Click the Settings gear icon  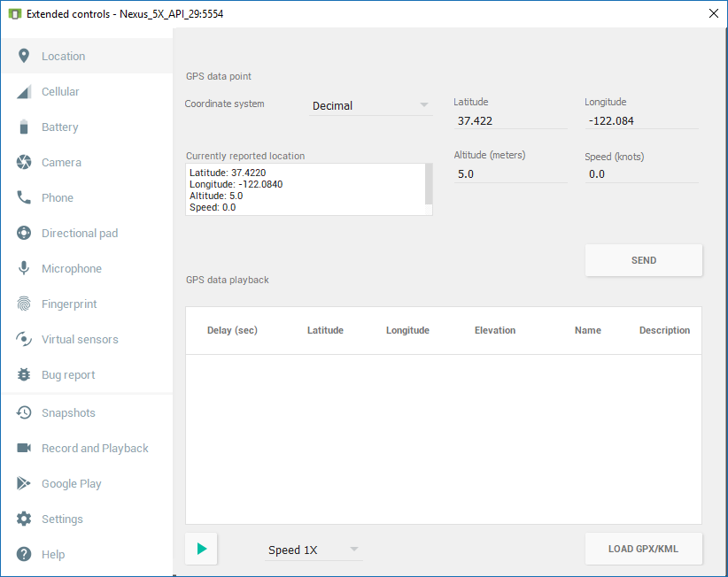[x=24, y=519]
